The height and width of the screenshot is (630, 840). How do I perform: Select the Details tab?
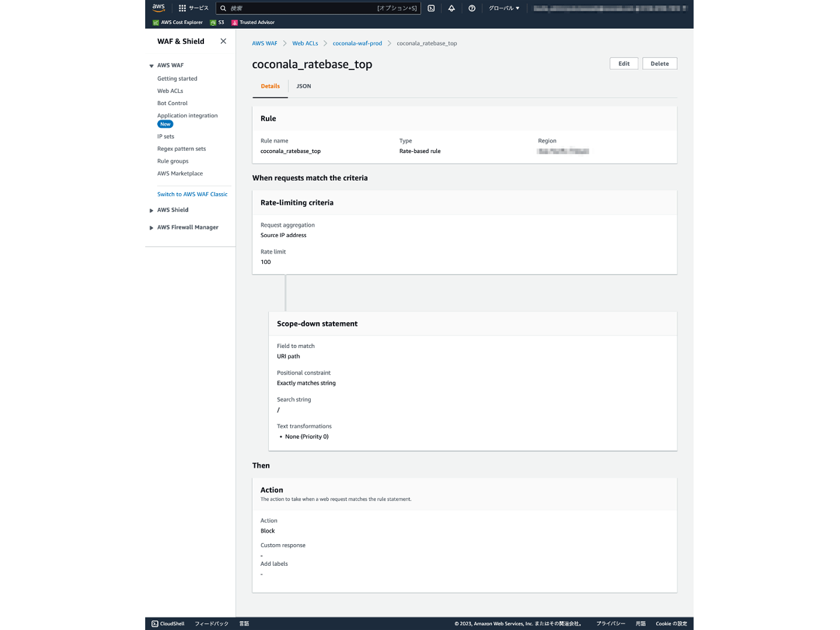tap(270, 86)
